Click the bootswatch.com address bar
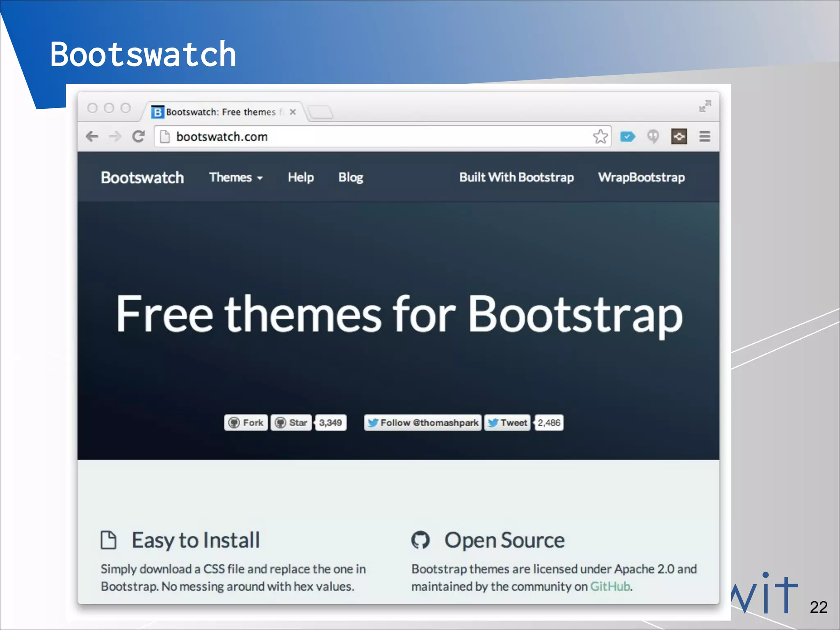The width and height of the screenshot is (840, 630). pyautogui.click(x=383, y=137)
